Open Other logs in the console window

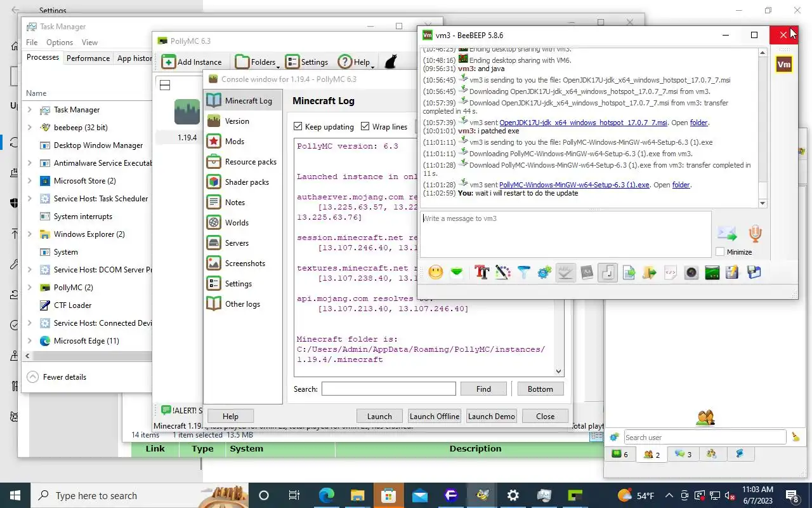click(243, 304)
